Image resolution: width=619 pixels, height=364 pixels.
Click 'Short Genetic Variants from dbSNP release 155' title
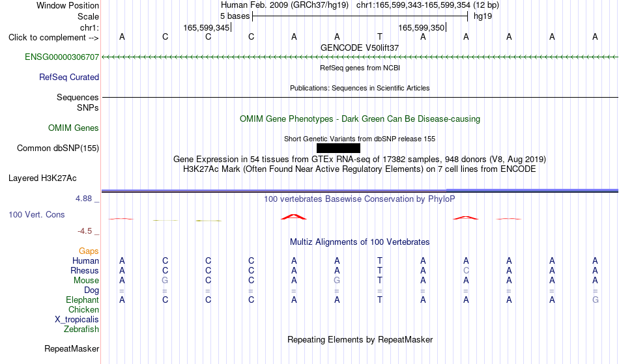click(360, 139)
